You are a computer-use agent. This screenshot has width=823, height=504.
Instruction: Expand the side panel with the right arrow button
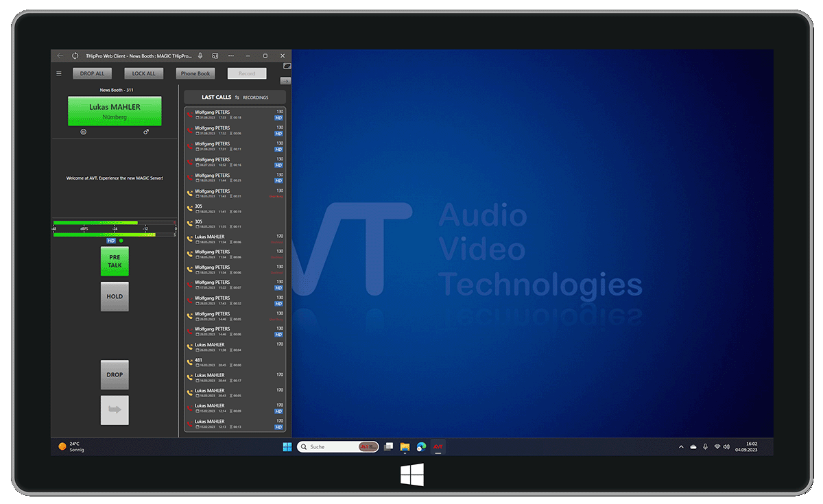point(286,80)
